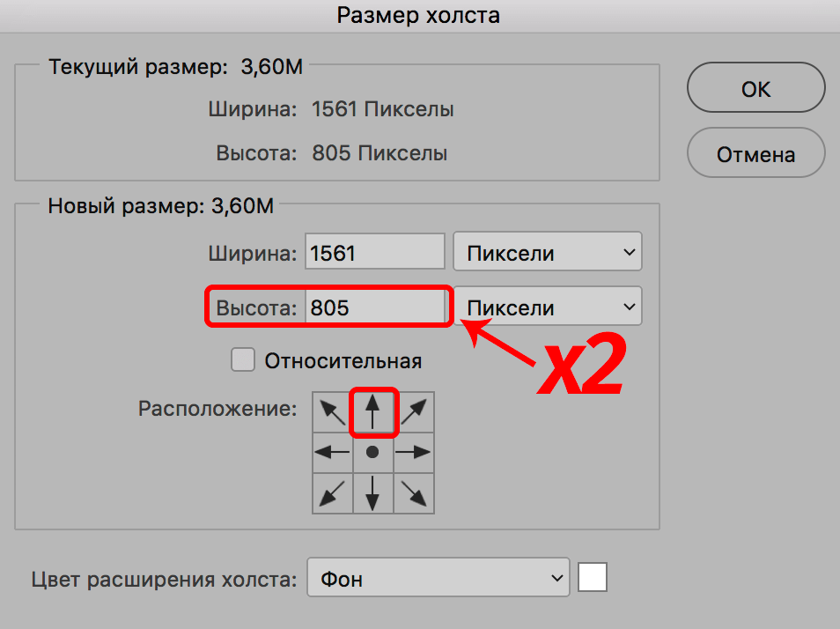Click the Относительная checkbox label
The image size is (840, 629).
click(343, 360)
